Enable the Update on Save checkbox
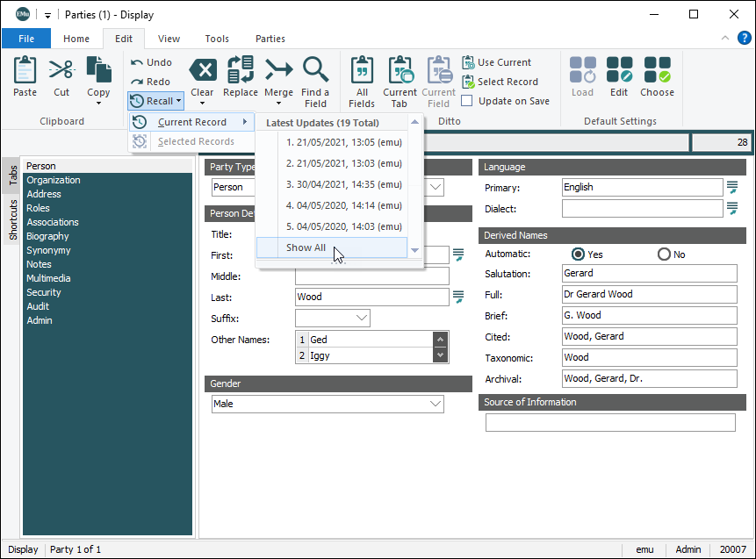Image resolution: width=756 pixels, height=559 pixels. (x=468, y=101)
